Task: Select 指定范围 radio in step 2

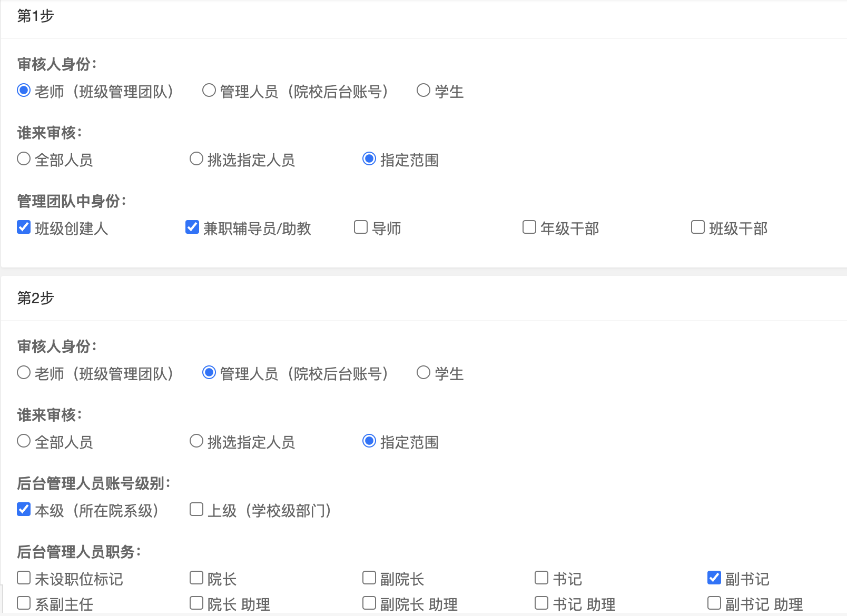Action: [x=369, y=441]
